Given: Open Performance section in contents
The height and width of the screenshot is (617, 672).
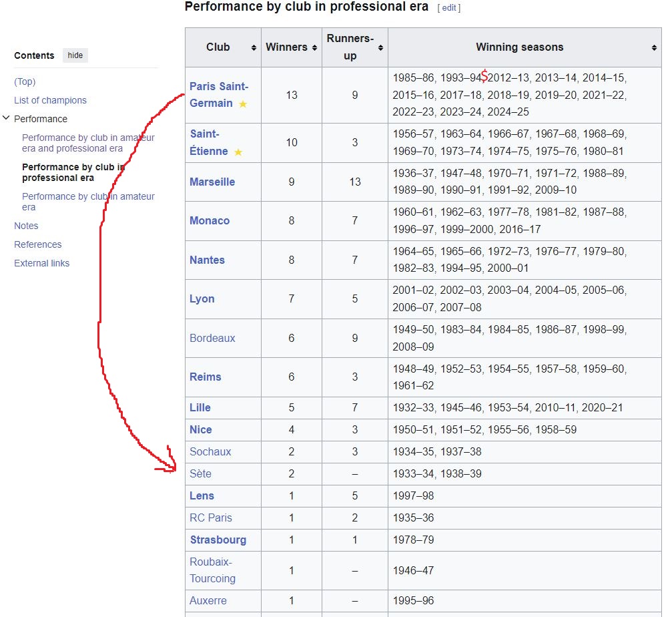Looking at the screenshot, I should (x=41, y=119).
